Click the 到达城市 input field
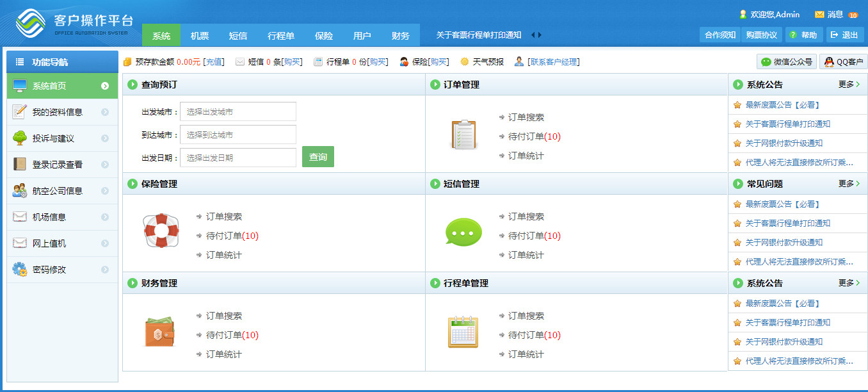 point(238,135)
